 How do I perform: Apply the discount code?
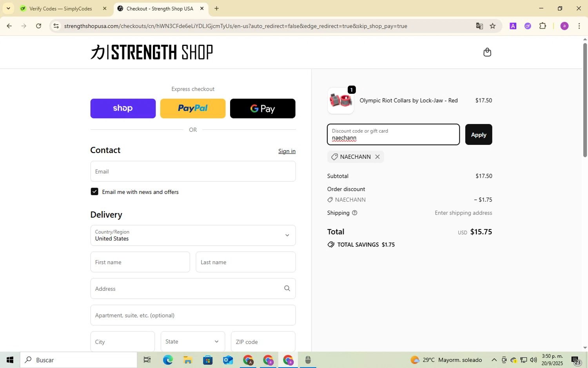(x=479, y=135)
